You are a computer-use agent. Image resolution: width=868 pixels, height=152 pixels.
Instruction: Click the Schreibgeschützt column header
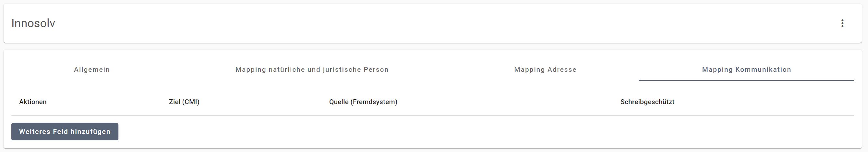pyautogui.click(x=647, y=102)
